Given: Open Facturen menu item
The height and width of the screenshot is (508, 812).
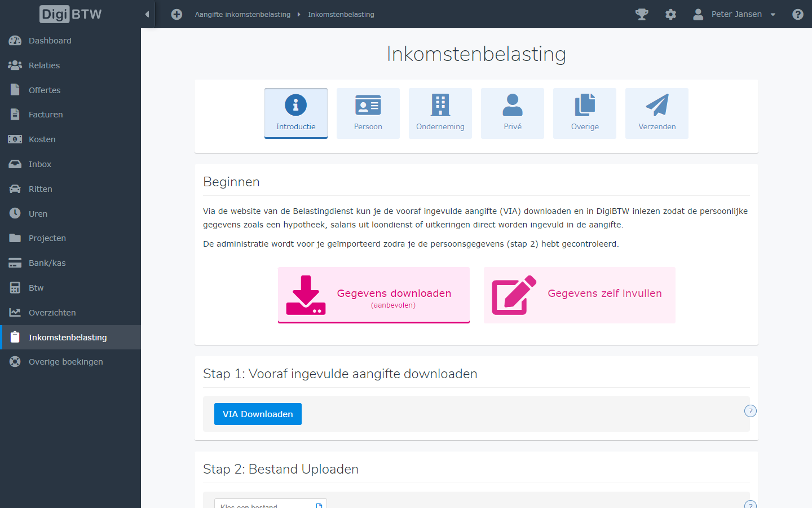Looking at the screenshot, I should click(46, 115).
